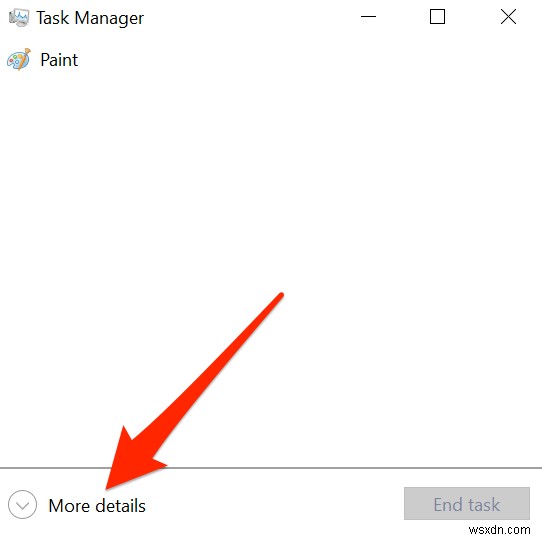Click title bar space left of minimize

(x=249, y=17)
